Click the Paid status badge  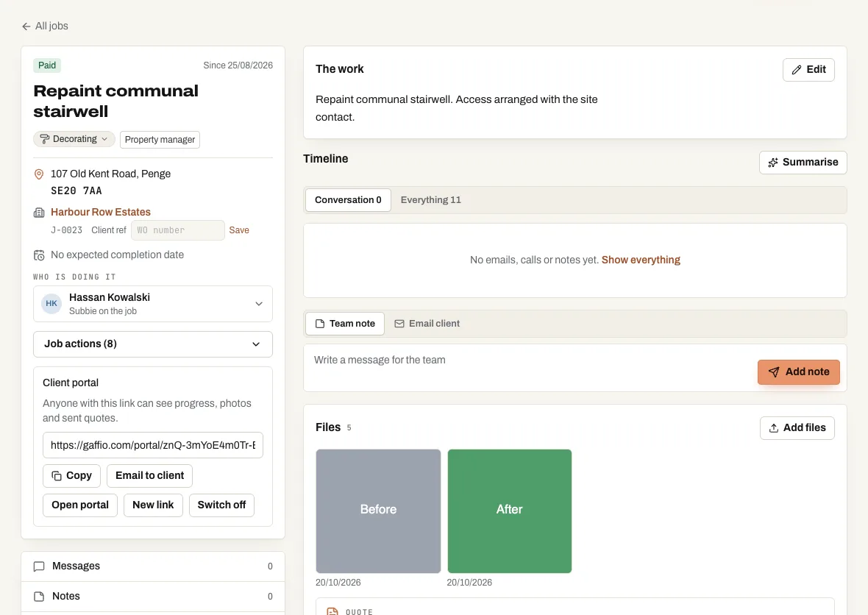coord(47,65)
